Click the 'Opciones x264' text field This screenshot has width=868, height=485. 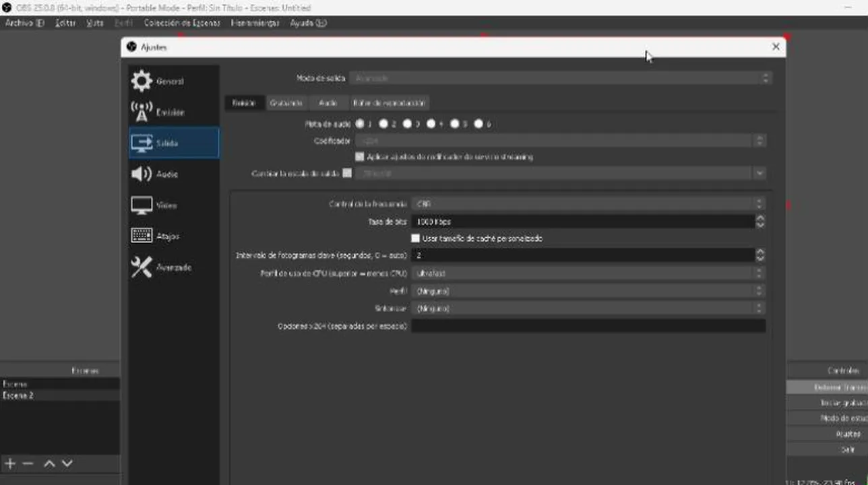588,326
